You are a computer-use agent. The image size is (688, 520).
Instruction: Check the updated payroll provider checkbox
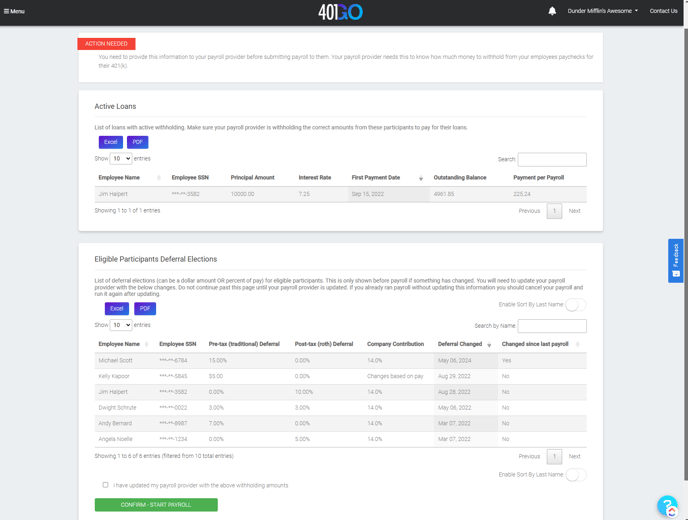pyautogui.click(x=105, y=485)
